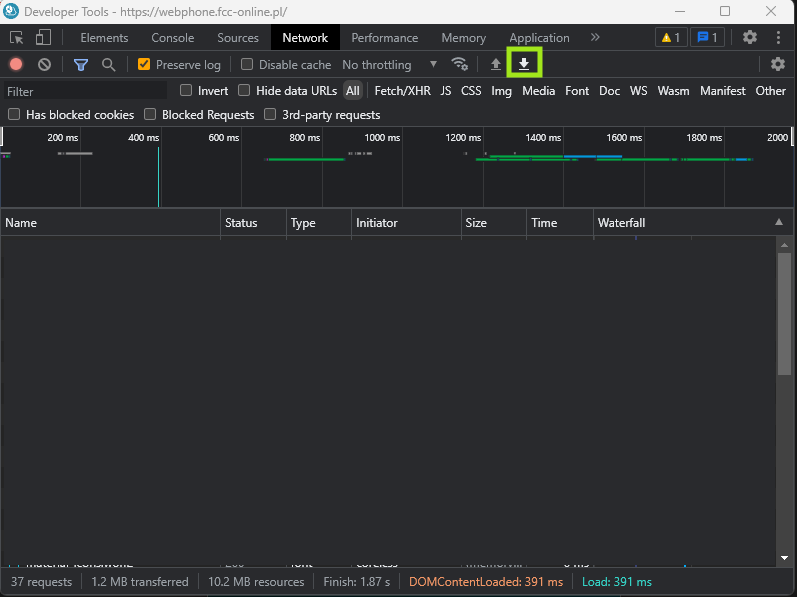Open Network panel settings gear
Image resolution: width=797 pixels, height=597 pixels.
[x=777, y=64]
